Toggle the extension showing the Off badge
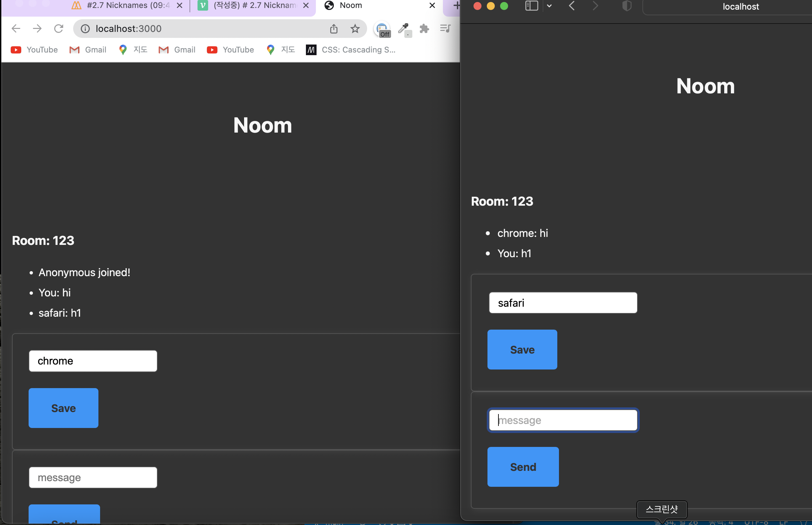 click(x=382, y=29)
